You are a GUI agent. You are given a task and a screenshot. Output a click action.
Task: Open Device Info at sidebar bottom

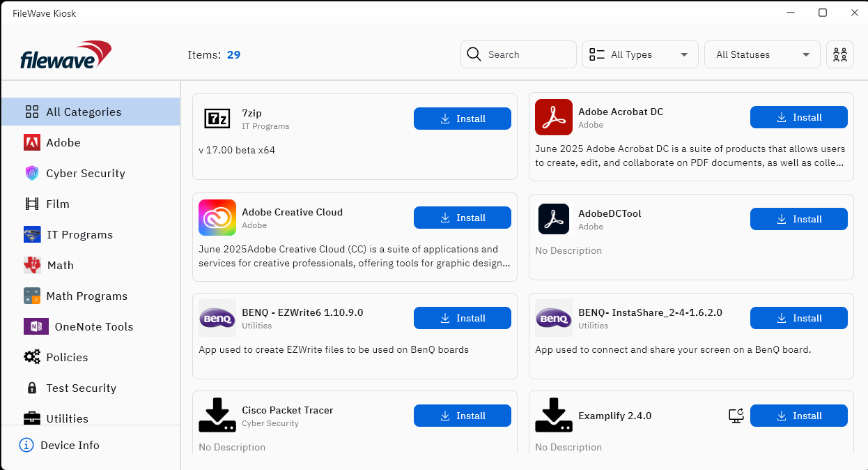[x=91, y=445]
